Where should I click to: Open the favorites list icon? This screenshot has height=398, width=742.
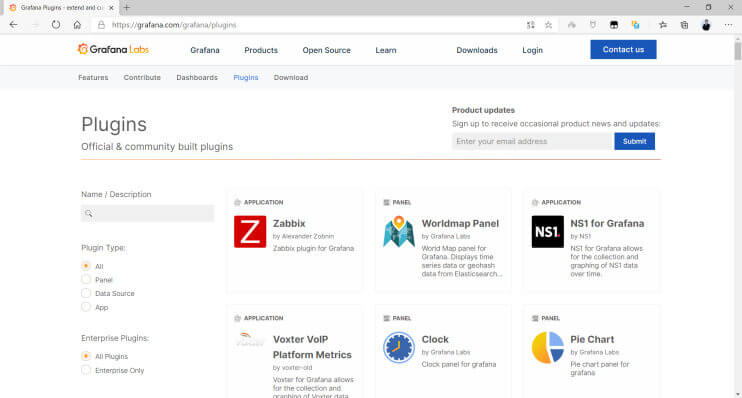pyautogui.click(x=663, y=25)
